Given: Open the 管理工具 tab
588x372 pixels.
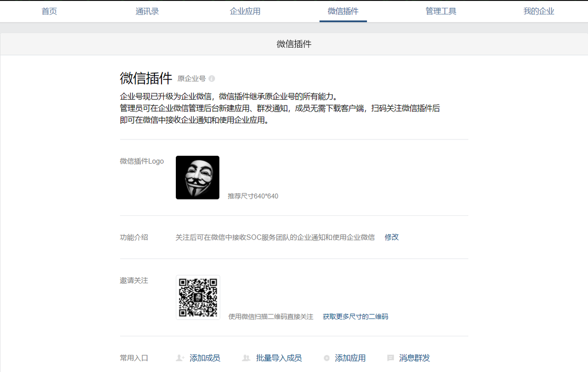Looking at the screenshot, I should click(441, 11).
